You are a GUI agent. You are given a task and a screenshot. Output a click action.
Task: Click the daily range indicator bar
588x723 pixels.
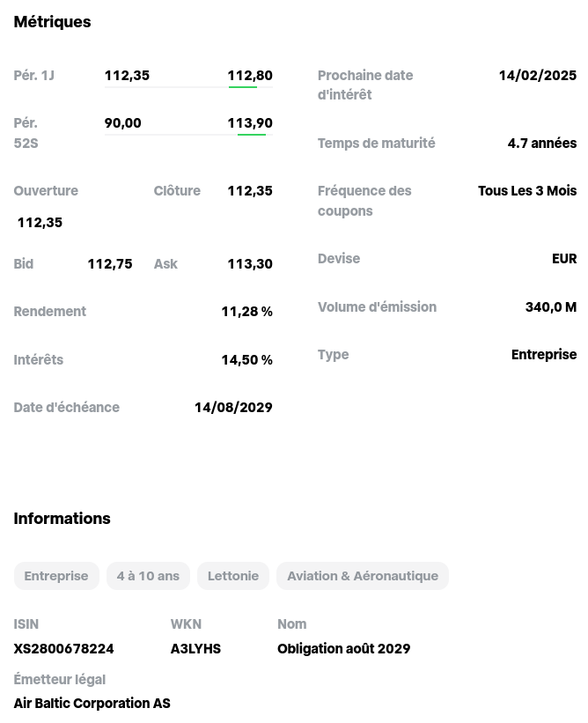(188, 85)
